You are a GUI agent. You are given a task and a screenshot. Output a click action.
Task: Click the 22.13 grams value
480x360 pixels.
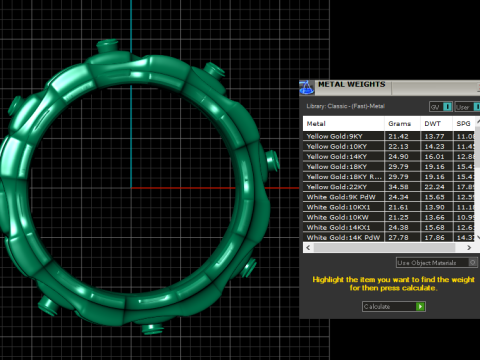point(398,146)
